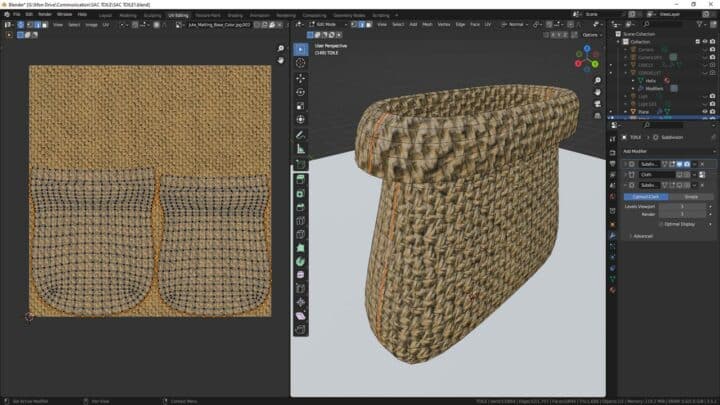This screenshot has height=405, width=720.
Task: Click the Levels Viewport value field
Action: [682, 207]
